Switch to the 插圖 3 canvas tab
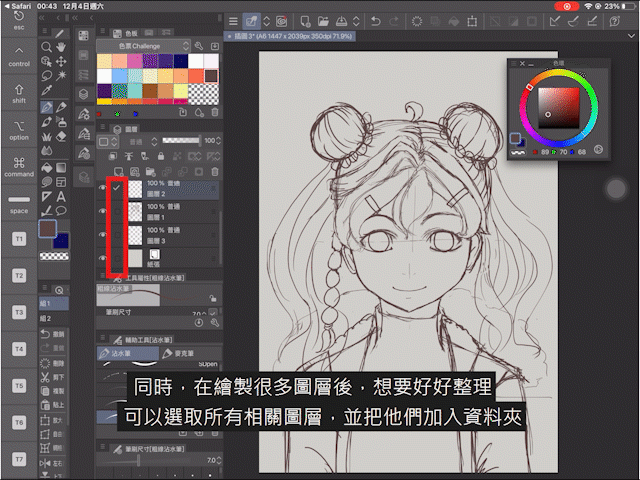This screenshot has height=480, width=640. (x=289, y=36)
